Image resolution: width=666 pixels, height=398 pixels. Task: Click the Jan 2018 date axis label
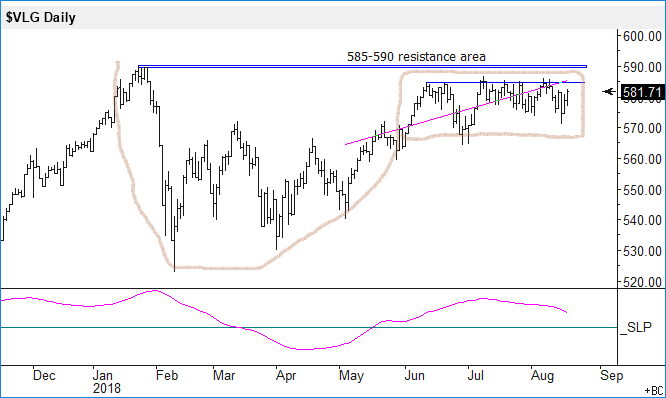click(106, 382)
